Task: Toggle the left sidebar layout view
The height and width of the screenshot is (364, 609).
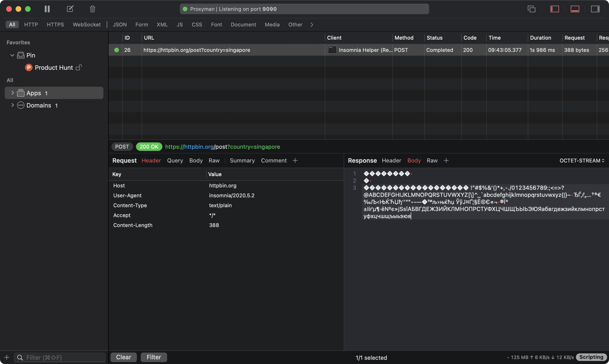Action: (x=555, y=9)
